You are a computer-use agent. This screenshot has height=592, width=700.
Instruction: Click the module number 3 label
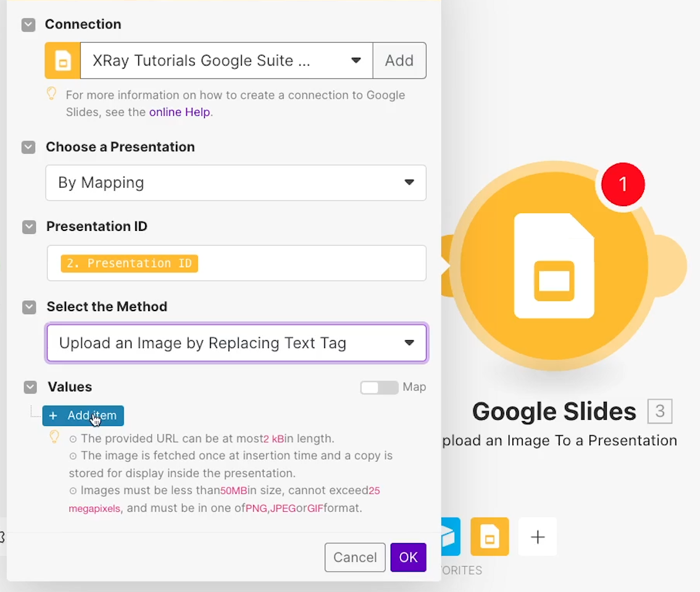coord(659,411)
